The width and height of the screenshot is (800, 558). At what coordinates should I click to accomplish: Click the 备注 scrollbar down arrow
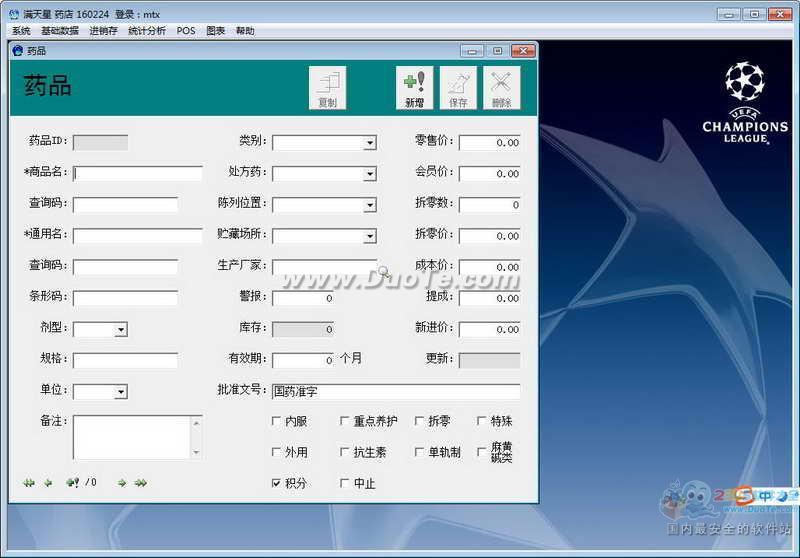tap(196, 452)
